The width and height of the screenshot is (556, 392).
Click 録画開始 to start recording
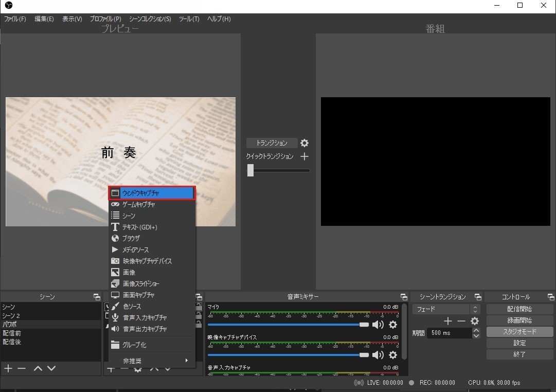point(519,320)
